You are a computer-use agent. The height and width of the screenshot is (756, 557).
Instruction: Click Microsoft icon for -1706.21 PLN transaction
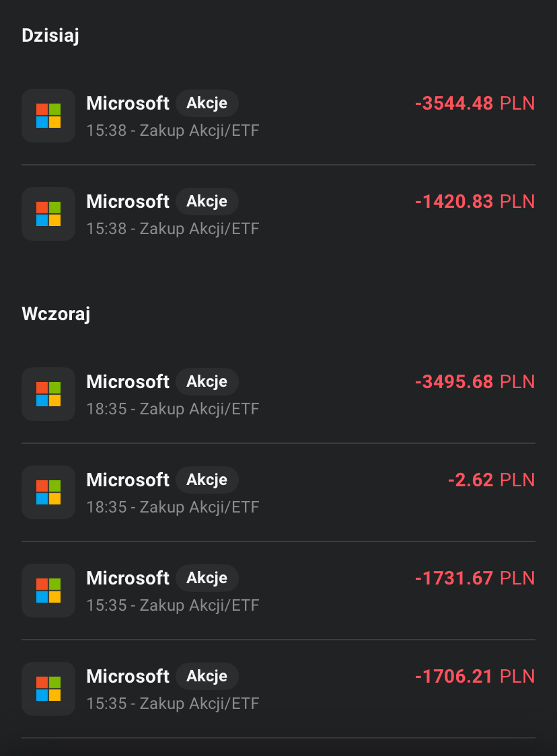[48, 689]
